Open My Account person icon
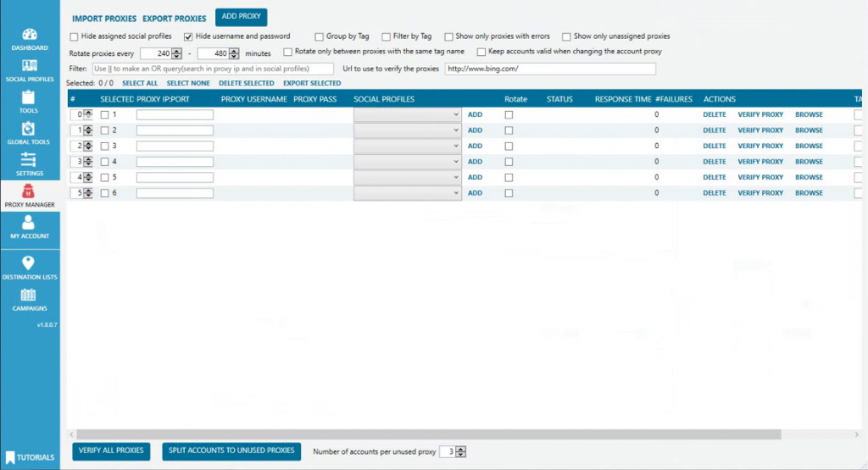Image resolution: width=868 pixels, height=470 pixels. coord(29,223)
